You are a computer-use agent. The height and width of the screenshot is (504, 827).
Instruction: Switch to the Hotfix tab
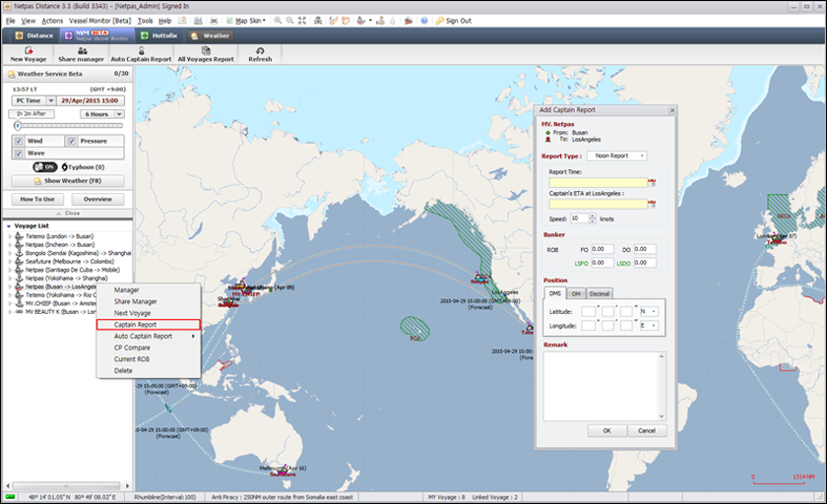point(159,35)
